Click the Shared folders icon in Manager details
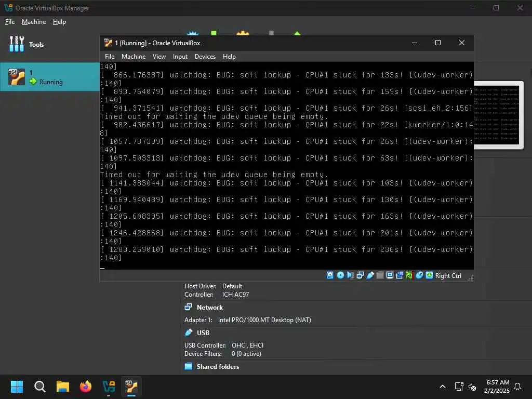The height and width of the screenshot is (399, 532). pos(188,366)
